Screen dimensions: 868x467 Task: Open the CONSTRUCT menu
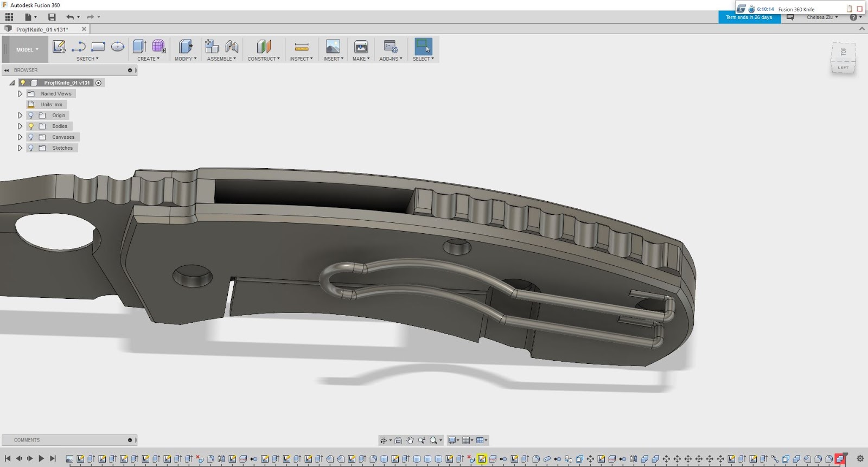(x=264, y=59)
